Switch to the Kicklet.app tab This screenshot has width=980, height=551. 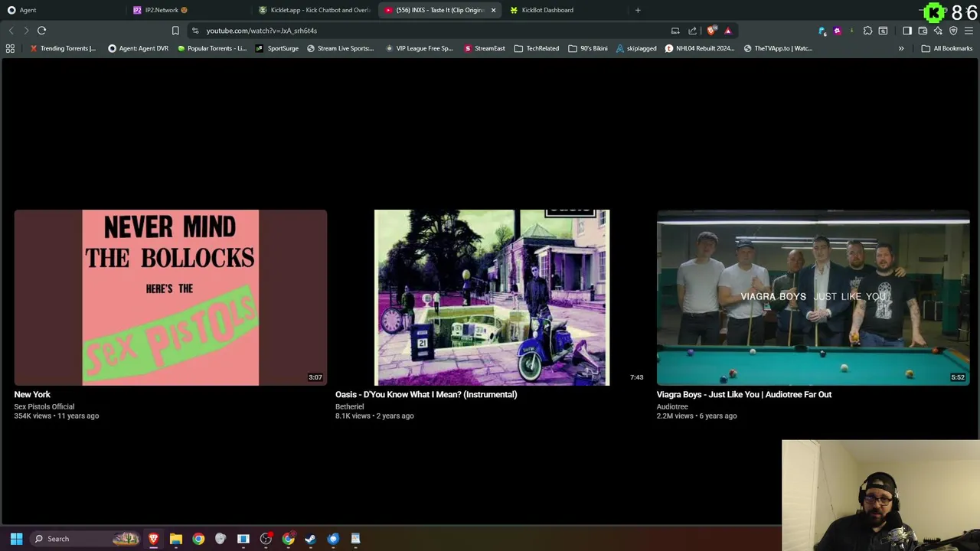click(x=314, y=10)
